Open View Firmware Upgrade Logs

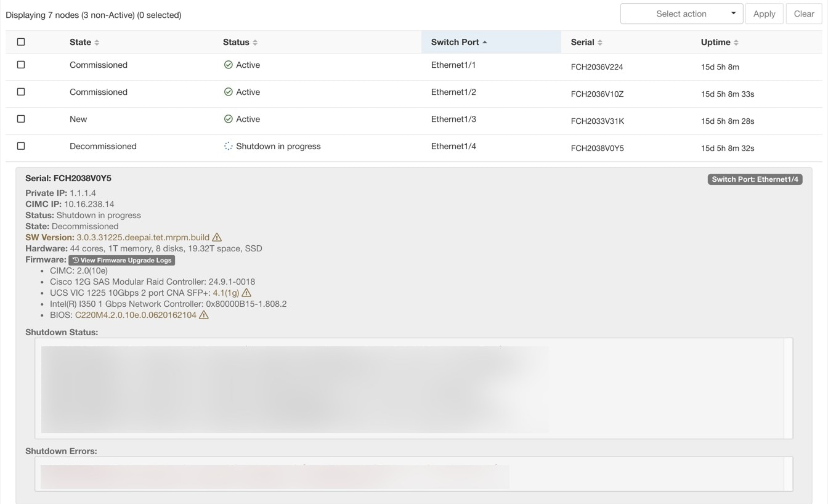tap(121, 260)
